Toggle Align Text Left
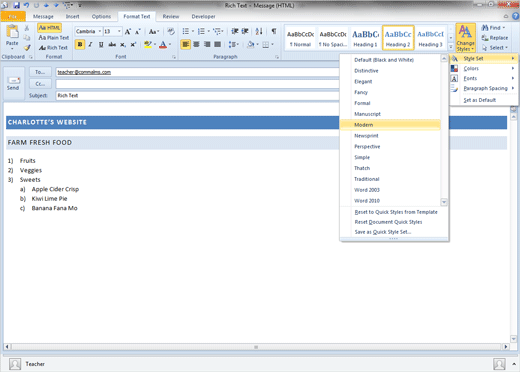This screenshot has height=372, width=520. click(x=186, y=44)
